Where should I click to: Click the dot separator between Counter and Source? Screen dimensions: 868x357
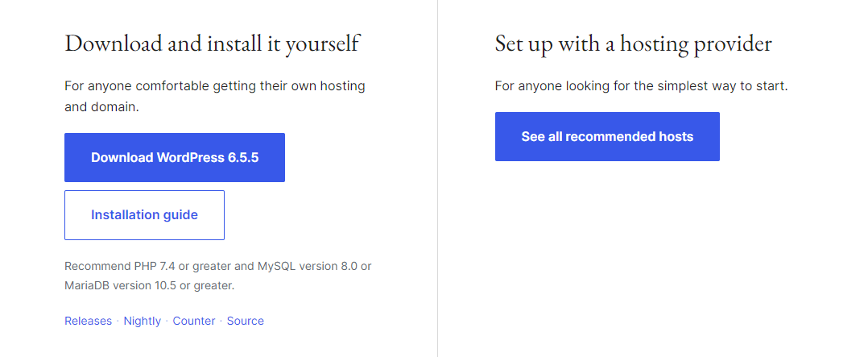point(221,321)
